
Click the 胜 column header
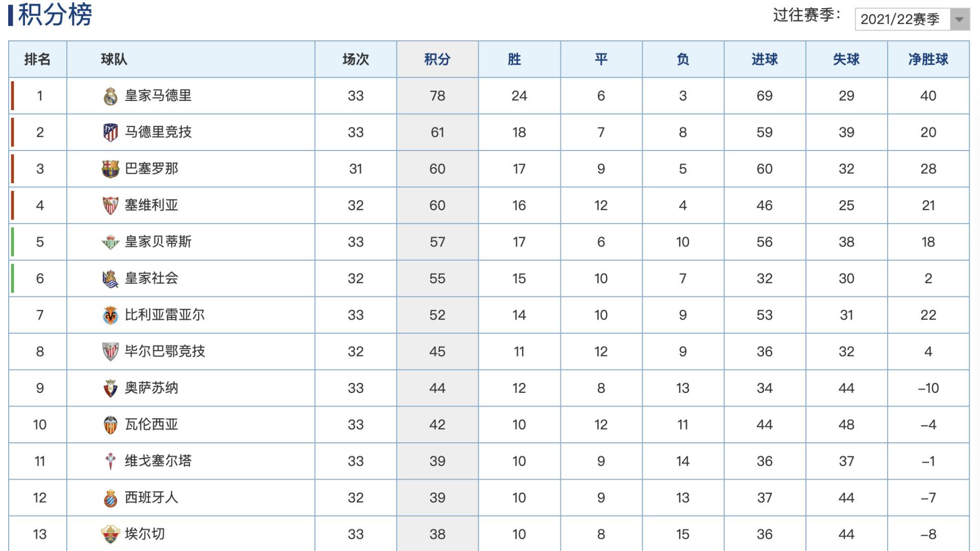514,60
